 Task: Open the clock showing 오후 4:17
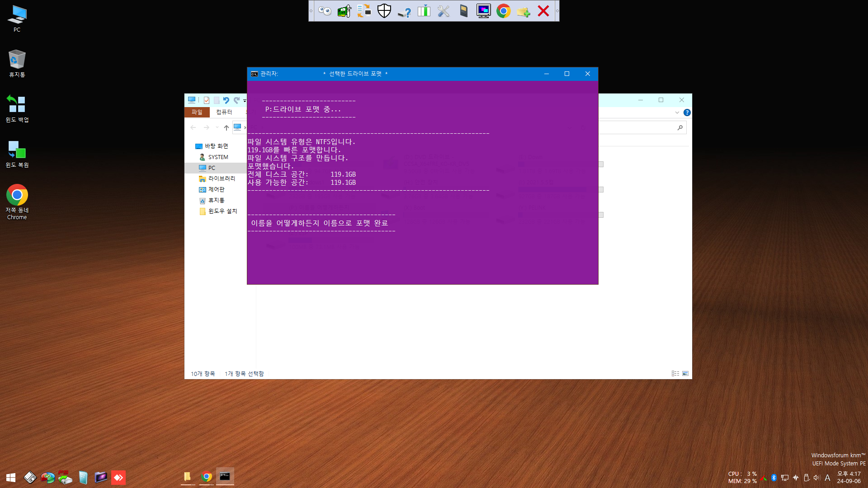click(849, 478)
